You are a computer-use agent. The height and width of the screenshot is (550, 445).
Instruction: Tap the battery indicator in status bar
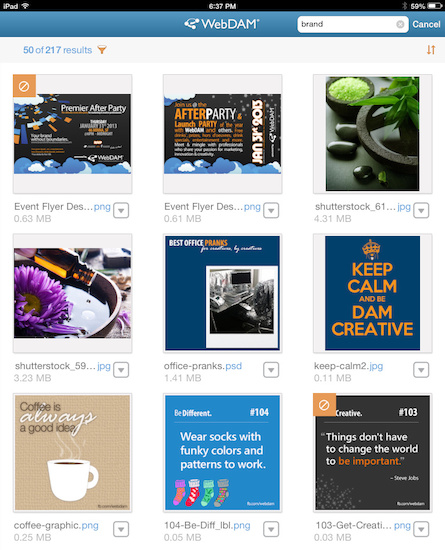click(x=435, y=6)
